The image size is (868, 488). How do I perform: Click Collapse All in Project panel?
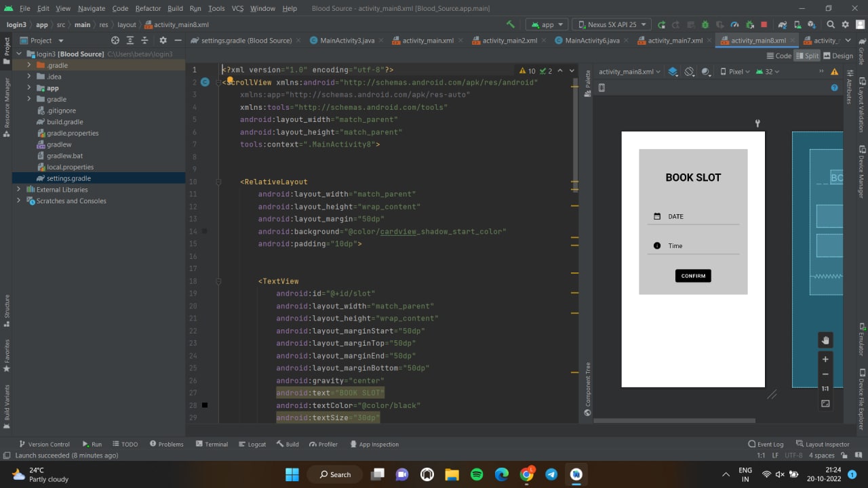(x=144, y=40)
